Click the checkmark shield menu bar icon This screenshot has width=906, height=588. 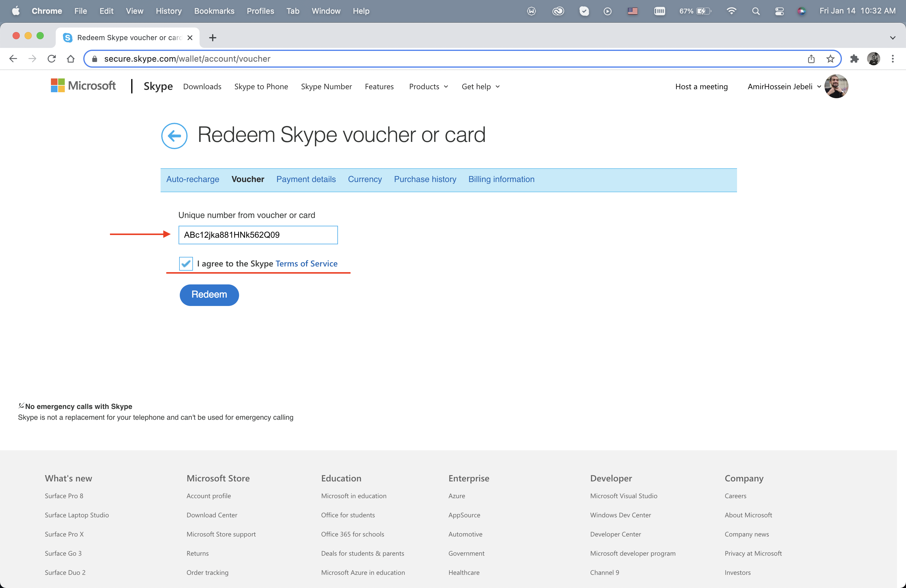pos(584,11)
